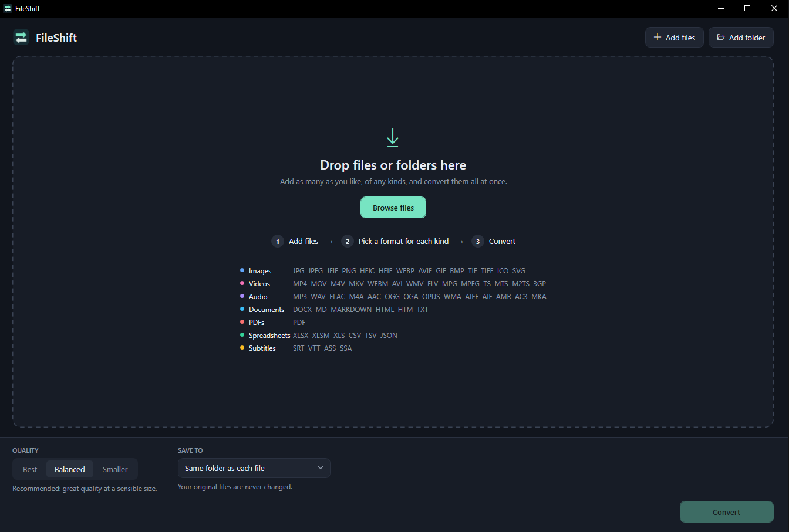Image resolution: width=789 pixels, height=532 pixels.
Task: Click the 'DOCX' format label
Action: coord(302,310)
